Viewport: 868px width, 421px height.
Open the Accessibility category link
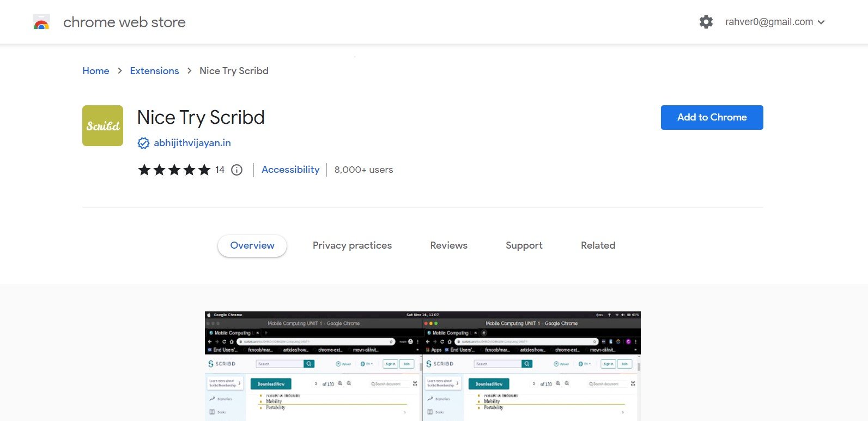click(x=290, y=170)
